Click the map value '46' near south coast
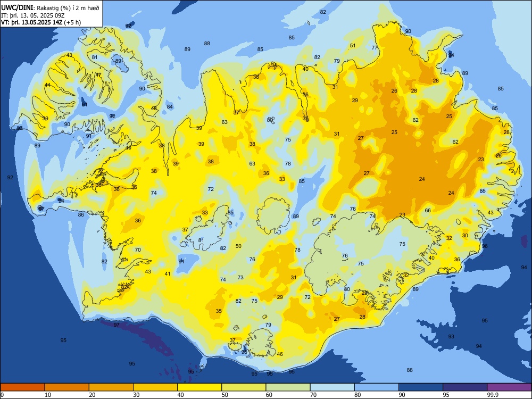 pos(280,354)
